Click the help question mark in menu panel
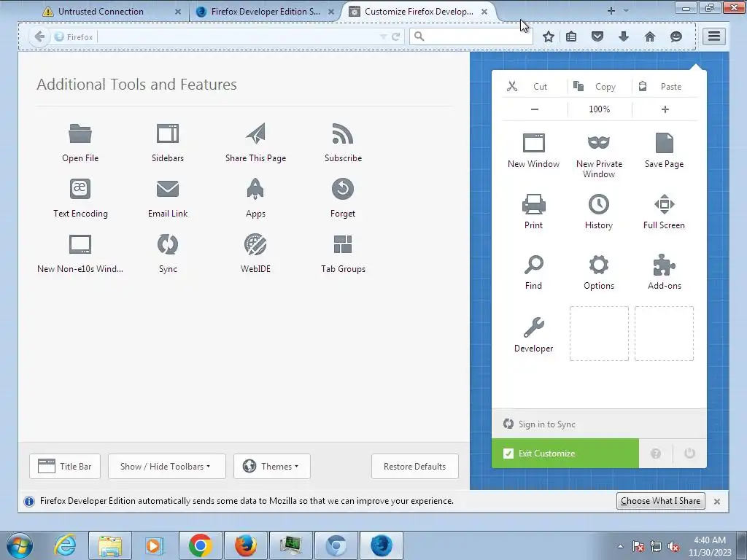Viewport: 747px width, 560px height. coord(656,454)
